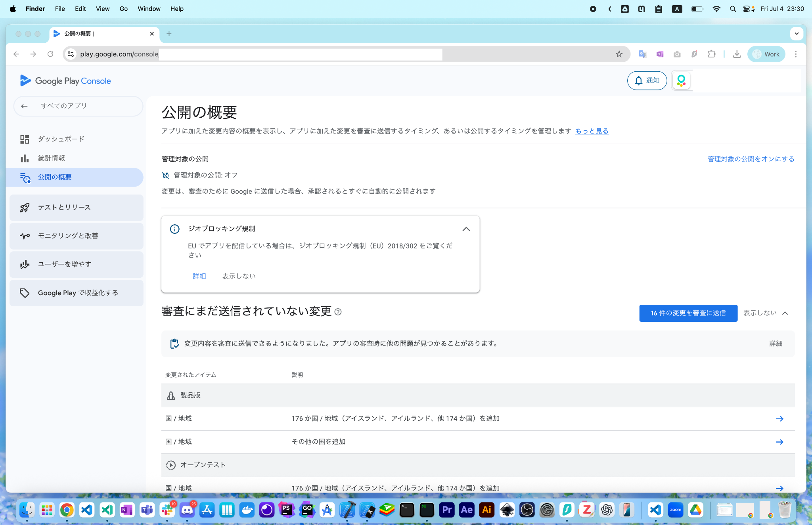Click the app icon next to 通知
The width and height of the screenshot is (812, 525).
[x=681, y=80]
